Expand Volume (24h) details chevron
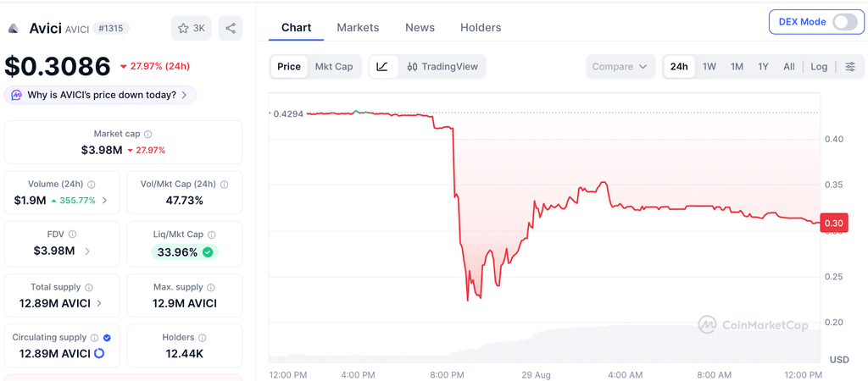This screenshot has height=381, width=868. coord(104,201)
